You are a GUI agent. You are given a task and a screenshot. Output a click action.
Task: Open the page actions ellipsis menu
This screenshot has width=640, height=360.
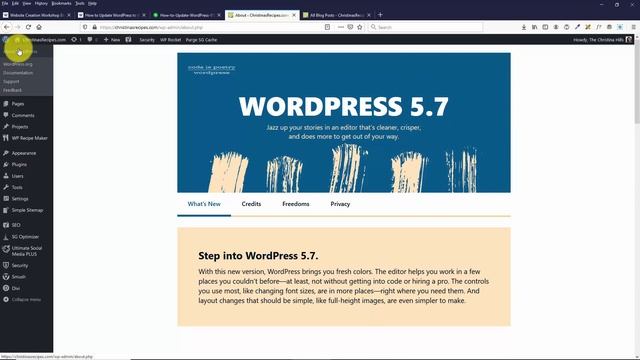pos(341,27)
